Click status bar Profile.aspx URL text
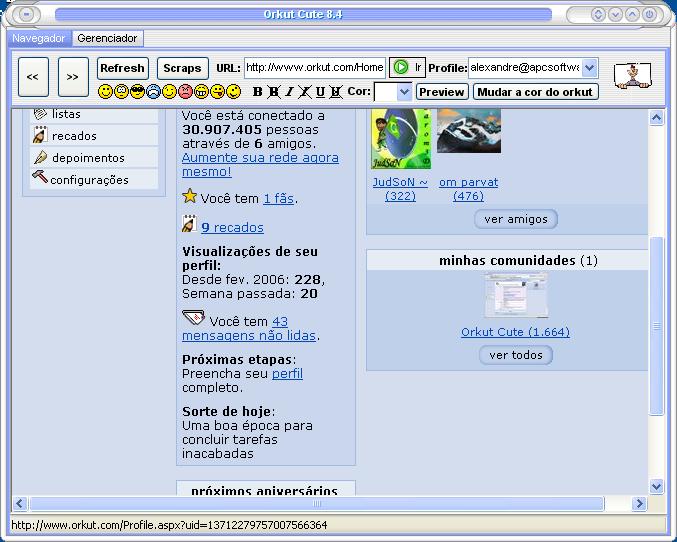Image resolution: width=677 pixels, height=542 pixels. [x=169, y=525]
